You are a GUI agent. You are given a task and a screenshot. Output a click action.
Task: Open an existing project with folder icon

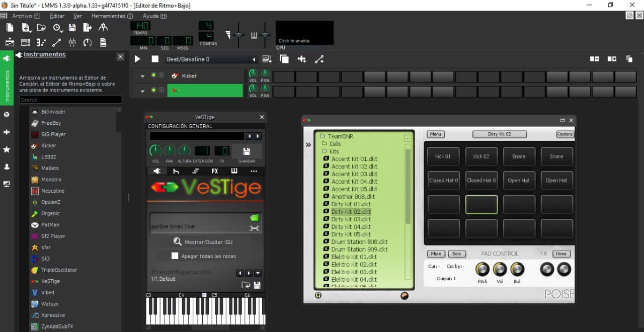[41, 28]
